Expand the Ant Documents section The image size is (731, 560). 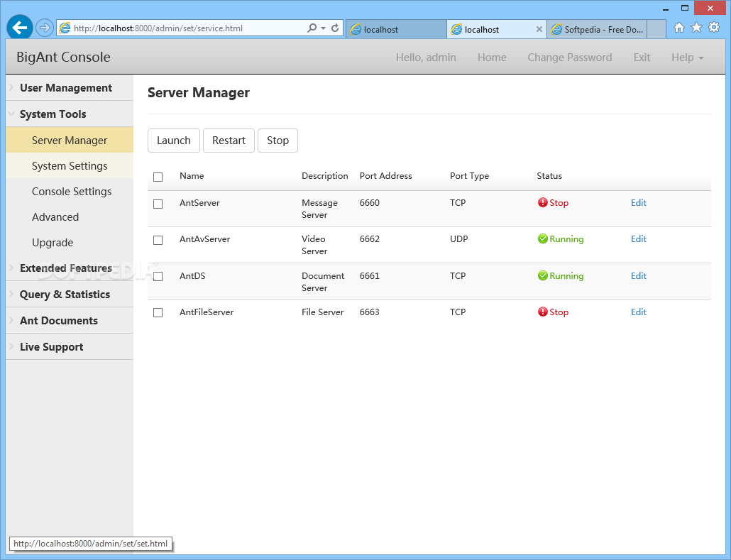coord(70,320)
